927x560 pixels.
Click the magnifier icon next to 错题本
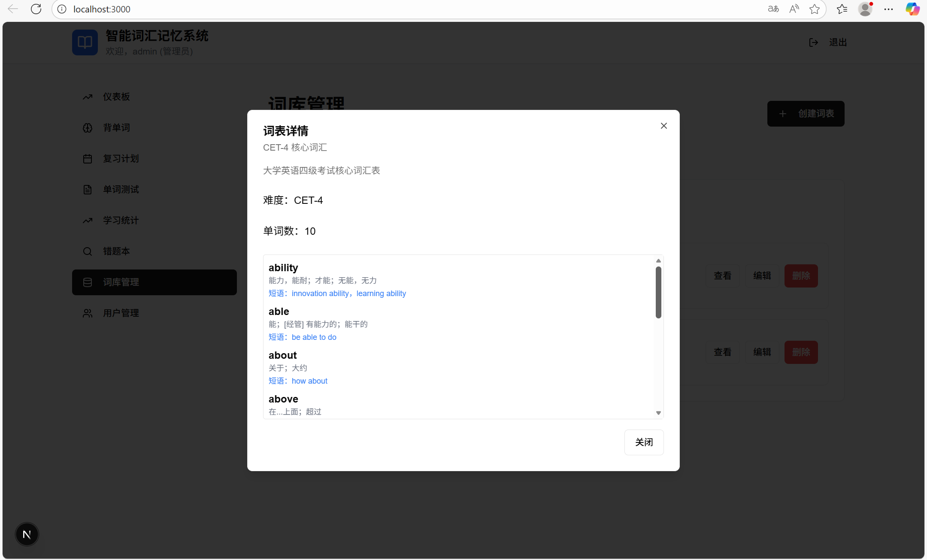[87, 251]
